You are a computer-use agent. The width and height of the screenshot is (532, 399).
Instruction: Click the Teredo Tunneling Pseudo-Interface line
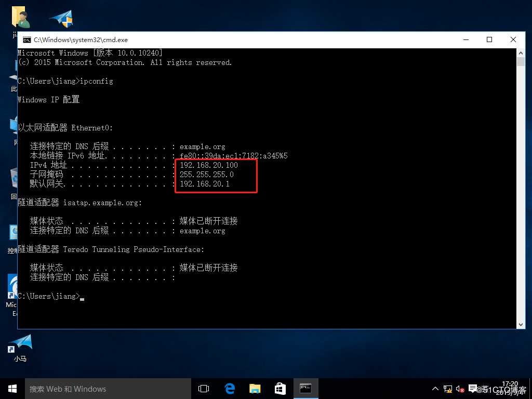[111, 249]
